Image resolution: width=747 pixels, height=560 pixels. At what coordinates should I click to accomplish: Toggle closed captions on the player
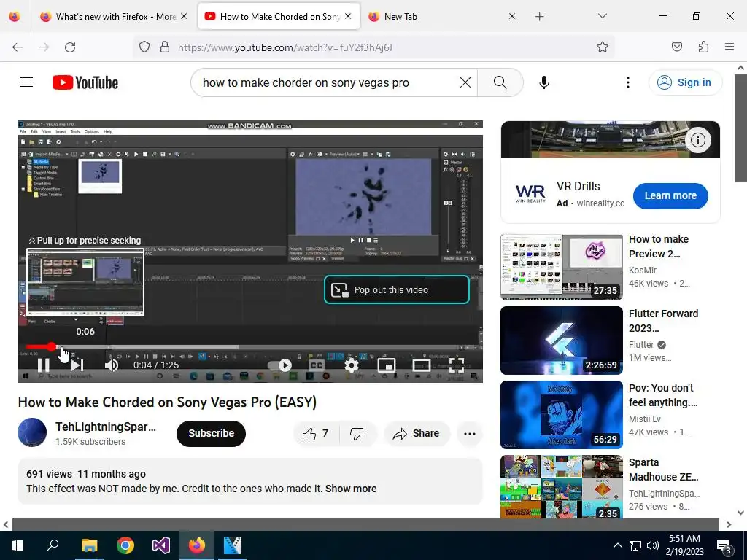(317, 365)
